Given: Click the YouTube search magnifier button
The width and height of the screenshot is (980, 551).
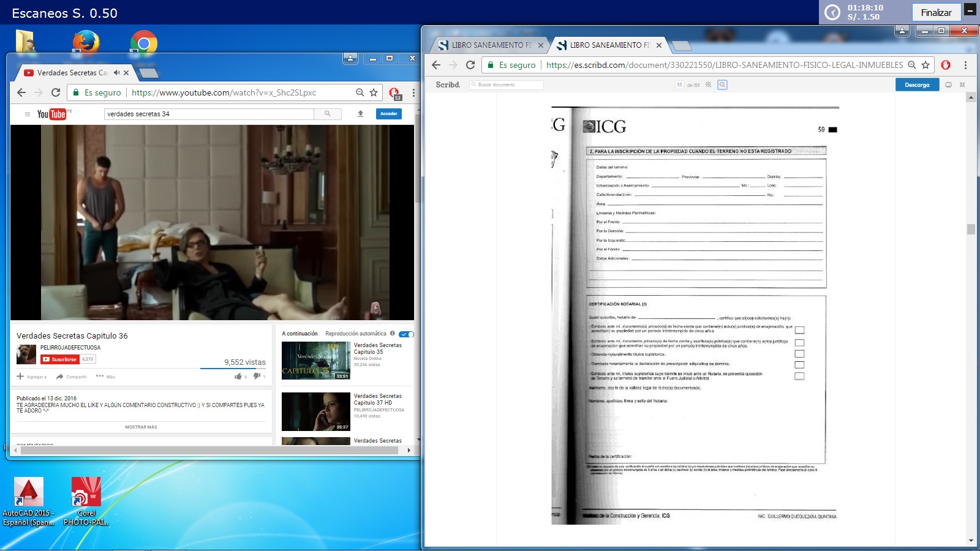Looking at the screenshot, I should [x=328, y=114].
